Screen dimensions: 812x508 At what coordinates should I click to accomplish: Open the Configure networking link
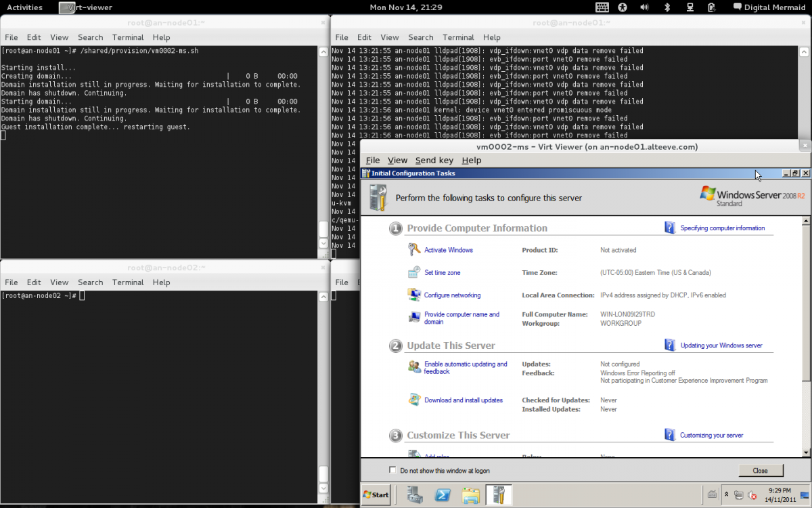click(452, 295)
